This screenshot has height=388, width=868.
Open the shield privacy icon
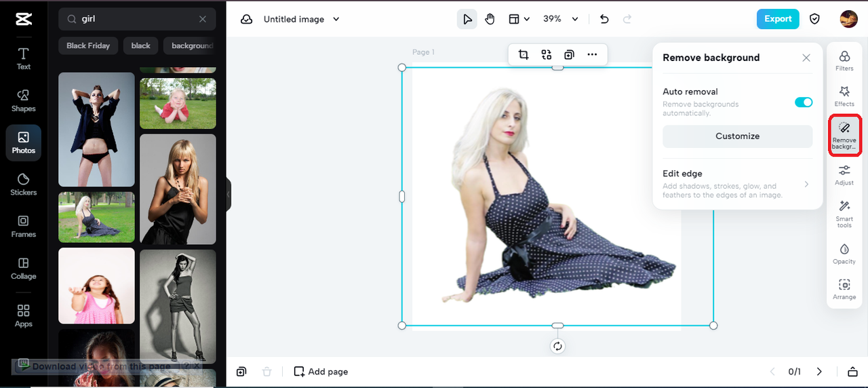click(x=814, y=19)
